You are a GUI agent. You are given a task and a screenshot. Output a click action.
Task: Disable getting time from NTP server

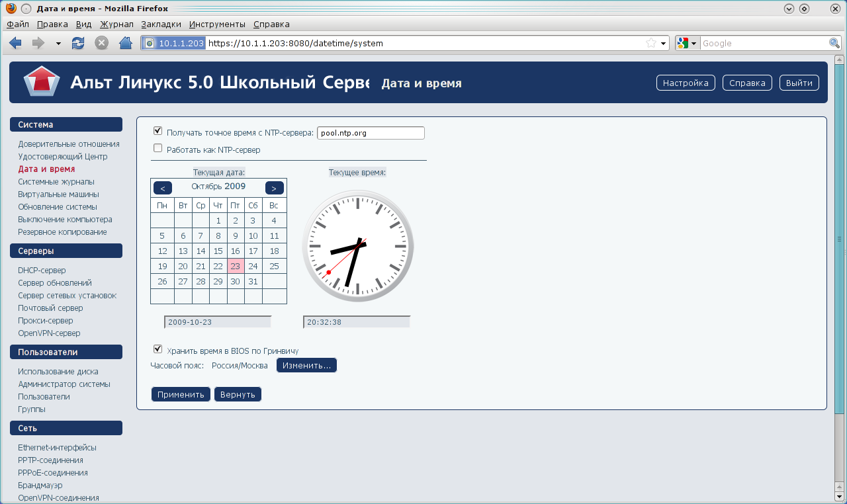point(157,132)
